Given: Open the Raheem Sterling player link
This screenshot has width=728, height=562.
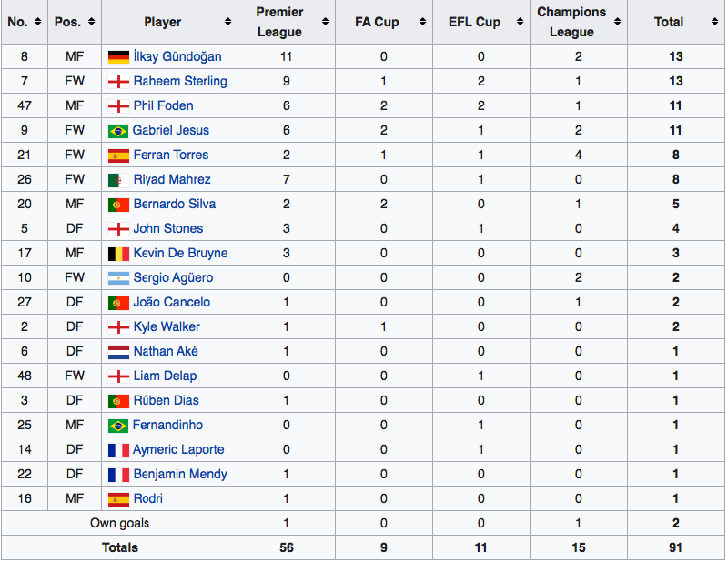Looking at the screenshot, I should (x=180, y=81).
